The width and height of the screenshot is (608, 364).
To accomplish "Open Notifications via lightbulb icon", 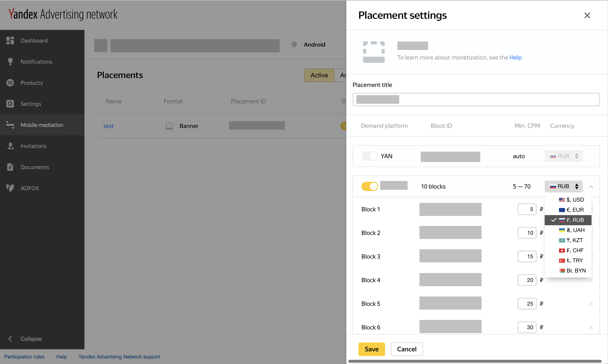I will [x=10, y=62].
